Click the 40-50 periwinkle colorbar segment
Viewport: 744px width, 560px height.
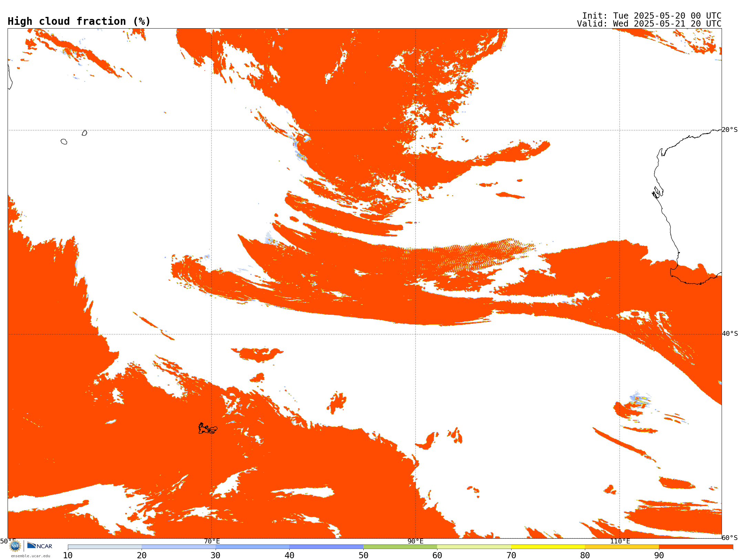(326, 547)
